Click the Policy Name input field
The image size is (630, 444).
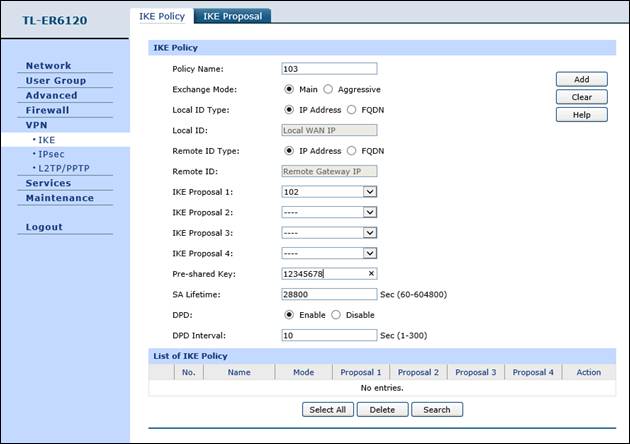coord(329,69)
